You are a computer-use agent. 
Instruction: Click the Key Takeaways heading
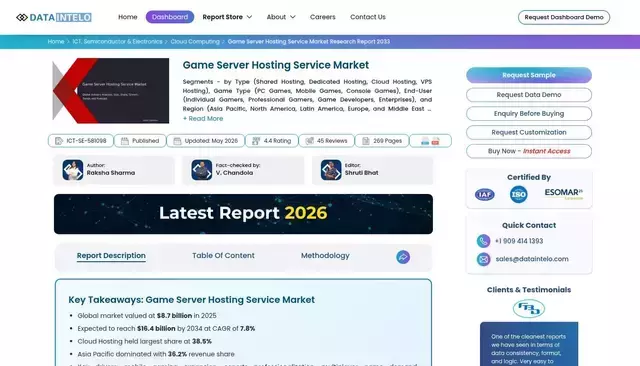pyautogui.click(x=191, y=300)
